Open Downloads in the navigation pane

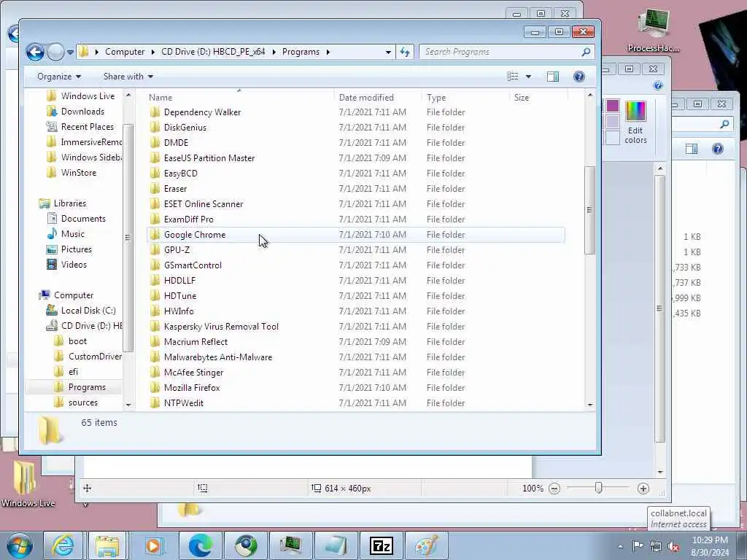click(82, 112)
